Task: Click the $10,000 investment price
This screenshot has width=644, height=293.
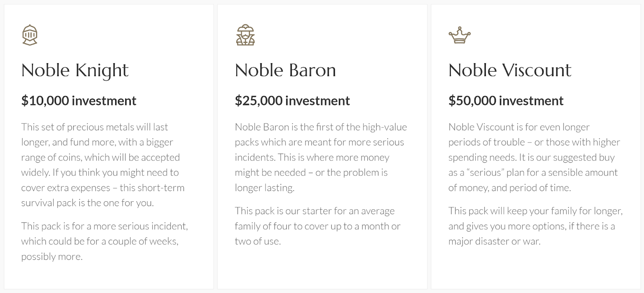Action: (x=79, y=101)
